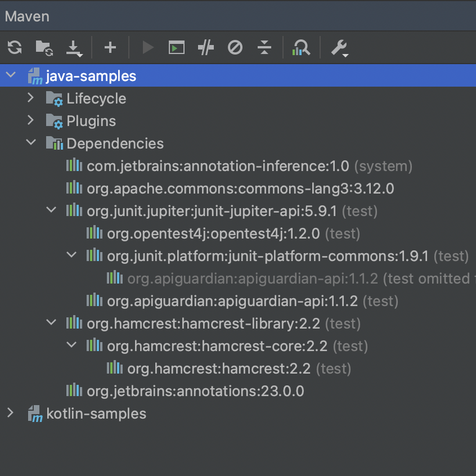Open Maven settings via wrench icon

tap(338, 47)
